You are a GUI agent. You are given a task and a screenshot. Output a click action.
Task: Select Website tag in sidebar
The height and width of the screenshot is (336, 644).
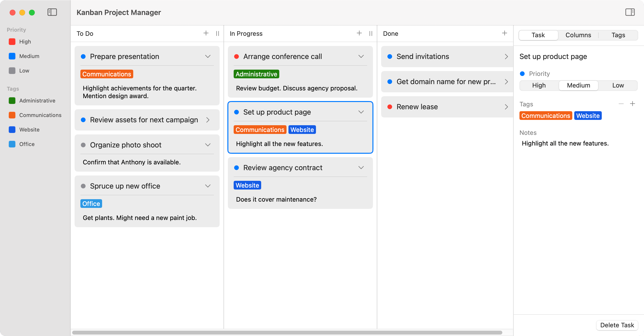pyautogui.click(x=24, y=130)
